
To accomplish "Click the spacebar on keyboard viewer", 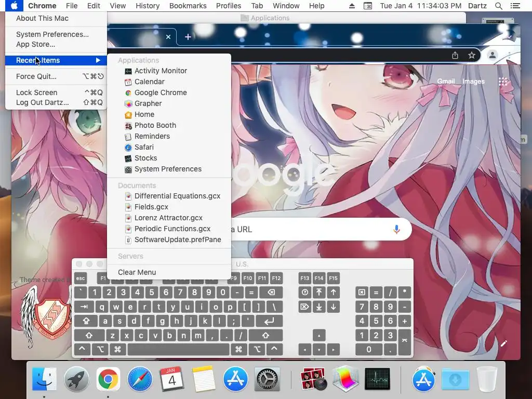I will (179, 350).
